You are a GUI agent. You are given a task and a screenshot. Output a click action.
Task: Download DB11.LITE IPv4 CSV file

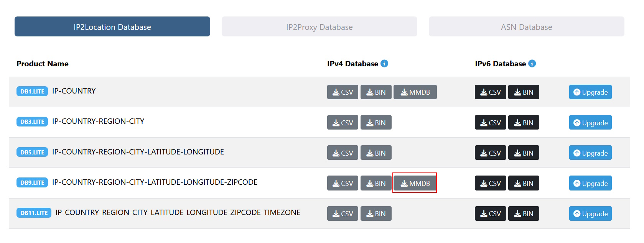[343, 213]
